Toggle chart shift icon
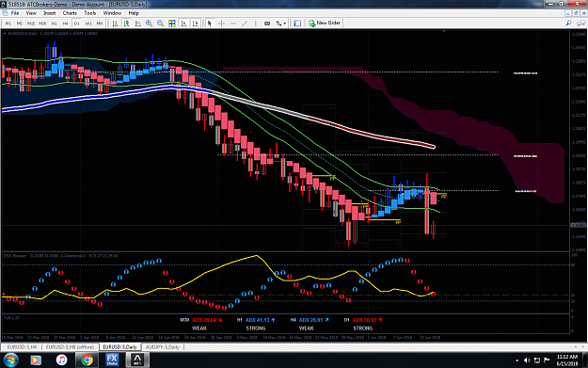The image size is (588, 368). [195, 24]
